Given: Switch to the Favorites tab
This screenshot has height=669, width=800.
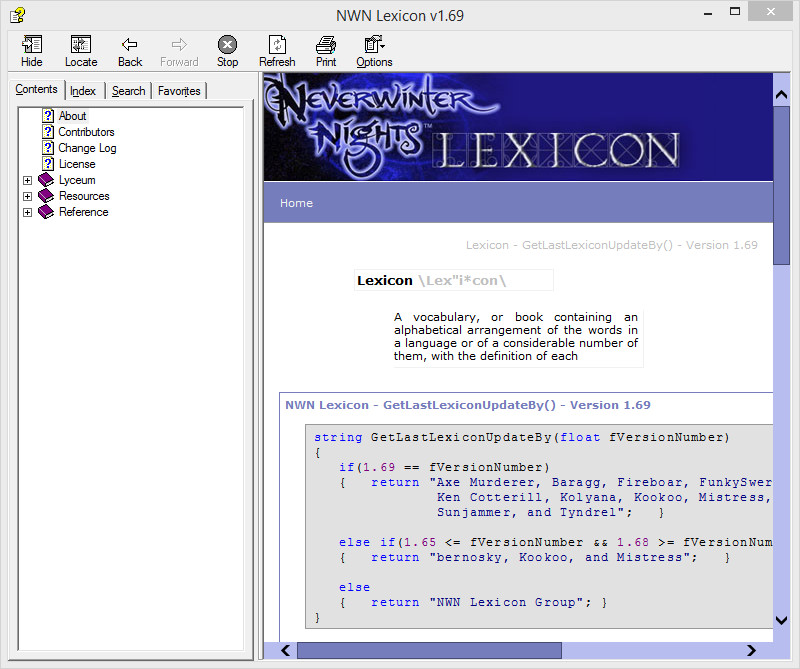Looking at the screenshot, I should (179, 91).
